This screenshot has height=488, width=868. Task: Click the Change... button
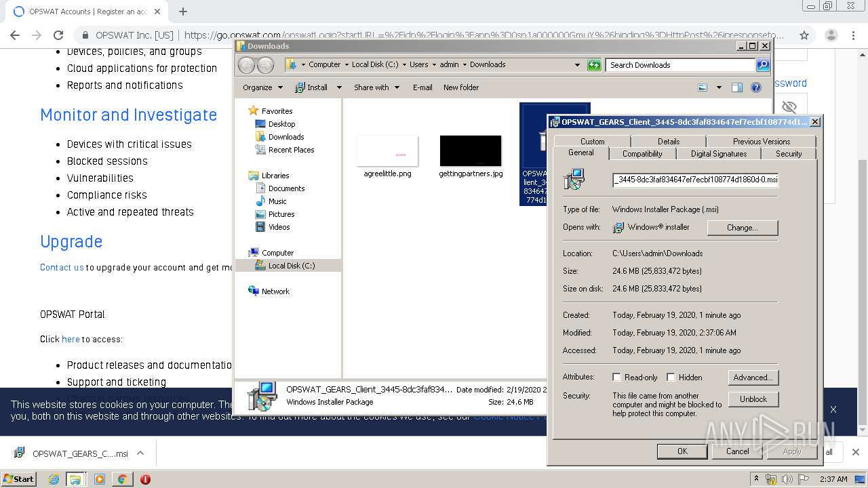[743, 228]
